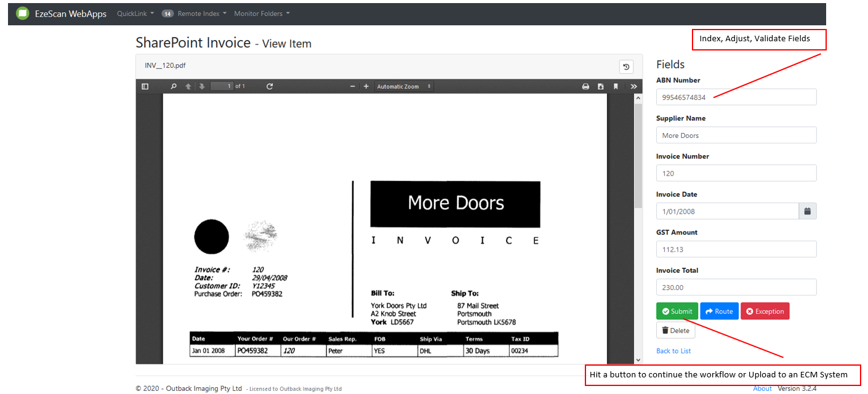Open the QuickLink dropdown menu
The image size is (868, 394).
(135, 14)
